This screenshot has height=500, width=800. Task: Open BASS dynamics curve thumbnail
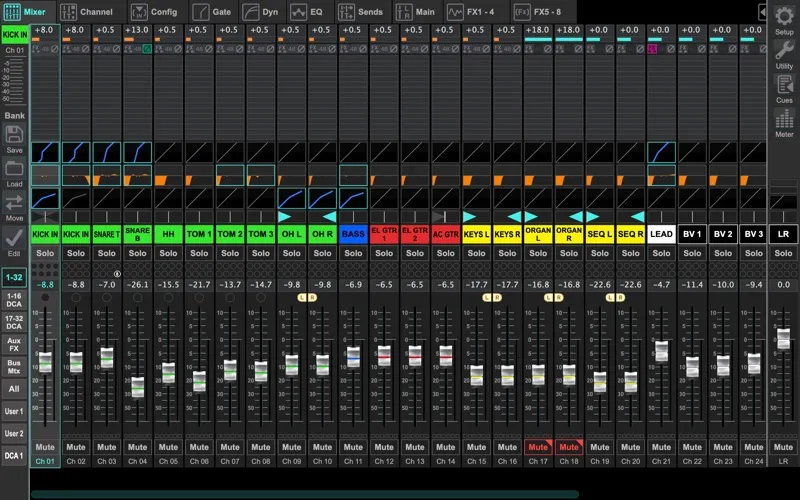(x=353, y=198)
